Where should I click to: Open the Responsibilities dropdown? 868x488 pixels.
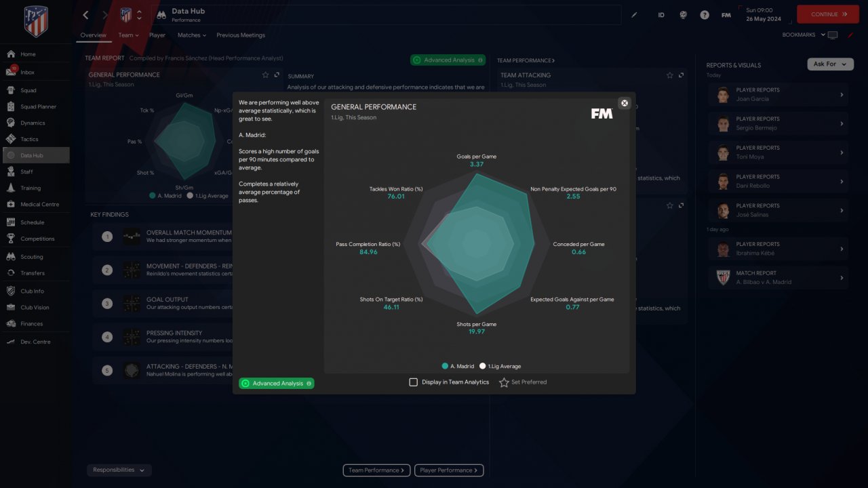(x=119, y=470)
